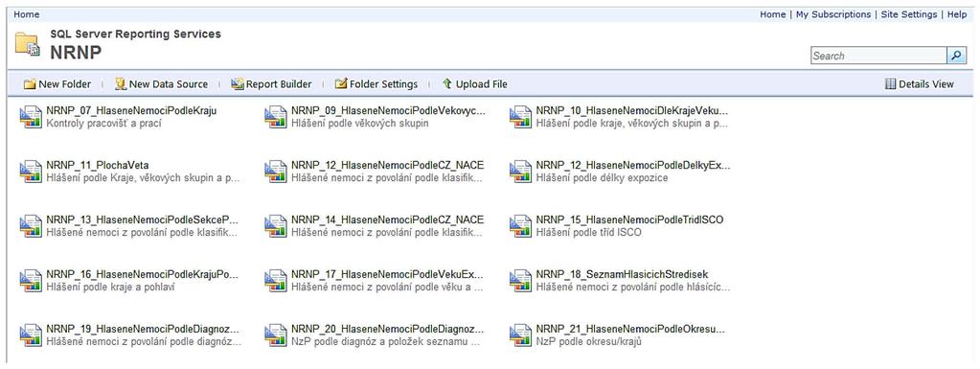Click the search magnifier button
980x369 pixels.
click(x=956, y=56)
